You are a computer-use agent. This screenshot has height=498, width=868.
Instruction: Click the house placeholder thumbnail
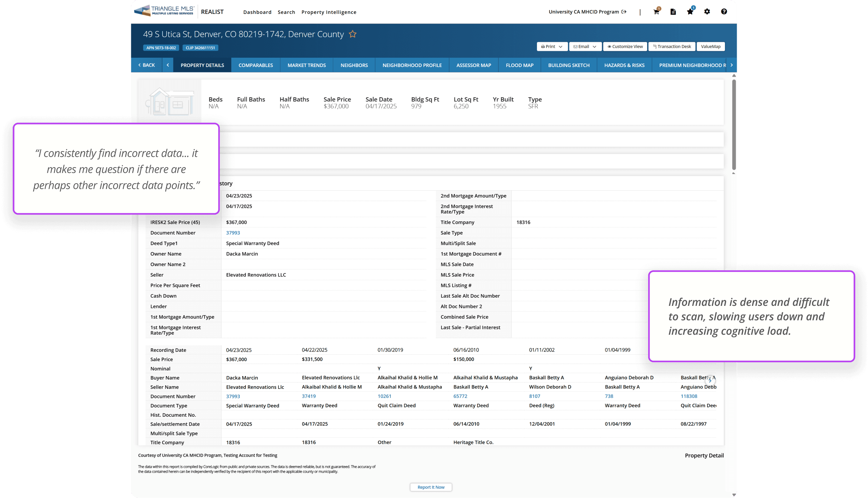[x=169, y=102]
